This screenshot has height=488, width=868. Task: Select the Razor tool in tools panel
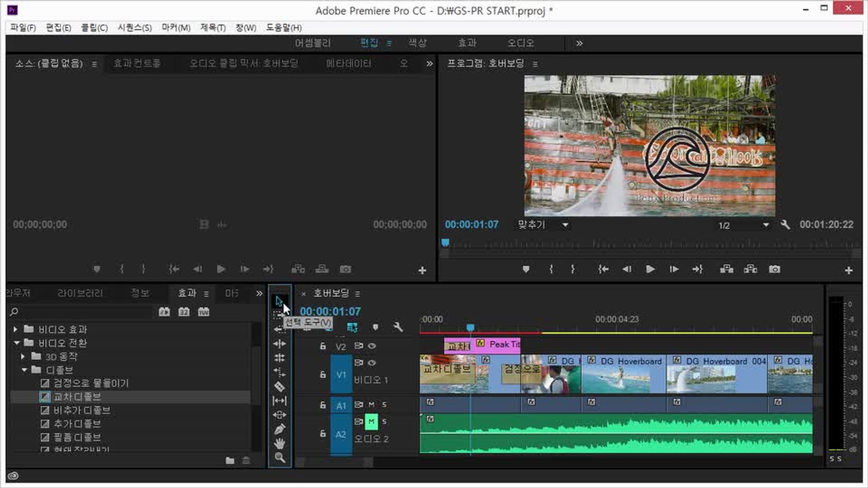click(279, 386)
